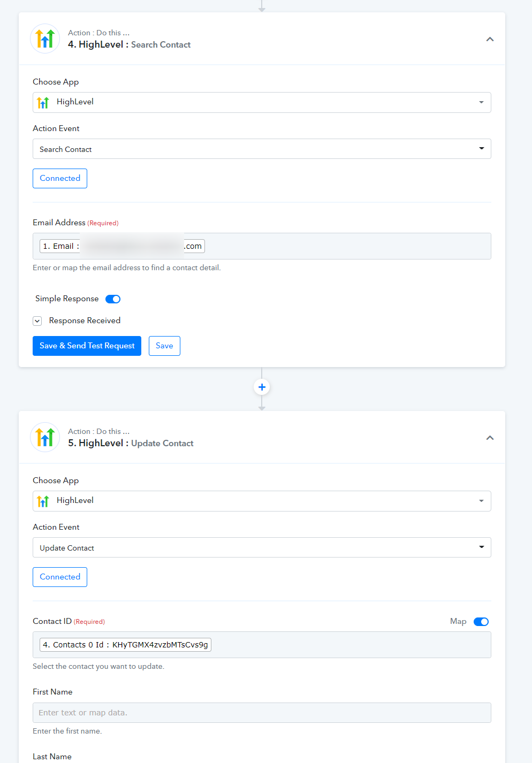Click the 'Response Received' label
Screen dimensions: 532x763
click(x=85, y=321)
